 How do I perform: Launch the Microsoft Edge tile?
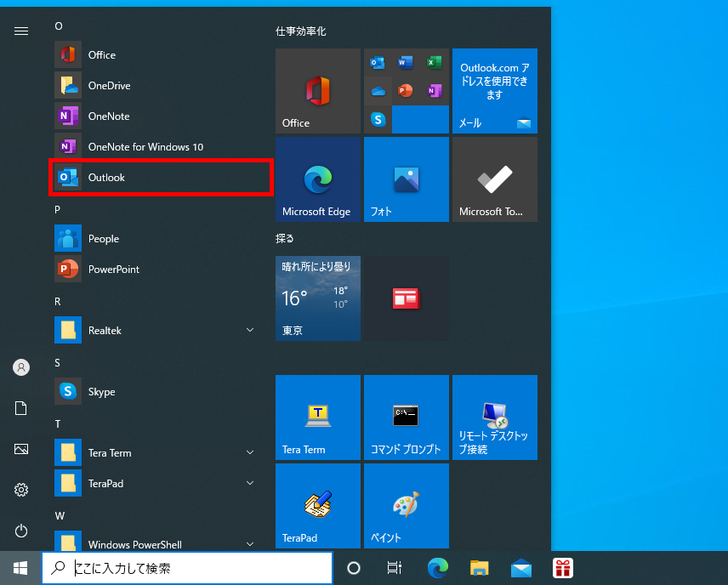318,179
